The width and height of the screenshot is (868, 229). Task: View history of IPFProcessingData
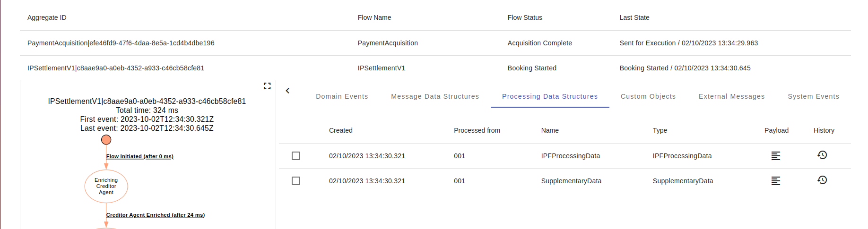click(x=822, y=155)
